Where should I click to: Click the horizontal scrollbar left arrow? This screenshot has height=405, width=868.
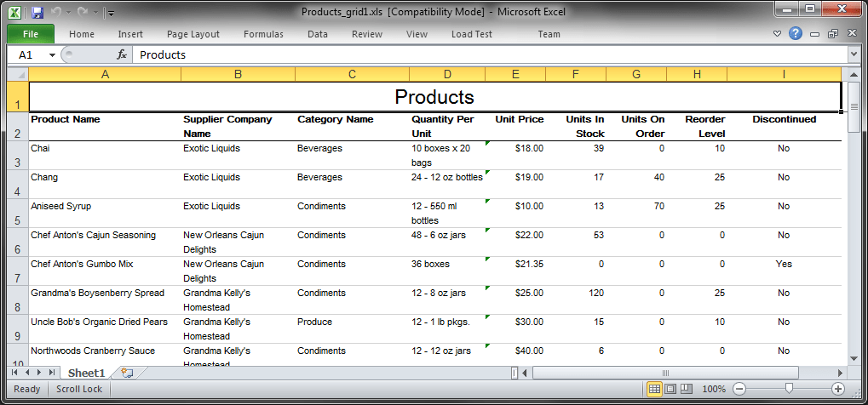point(525,373)
